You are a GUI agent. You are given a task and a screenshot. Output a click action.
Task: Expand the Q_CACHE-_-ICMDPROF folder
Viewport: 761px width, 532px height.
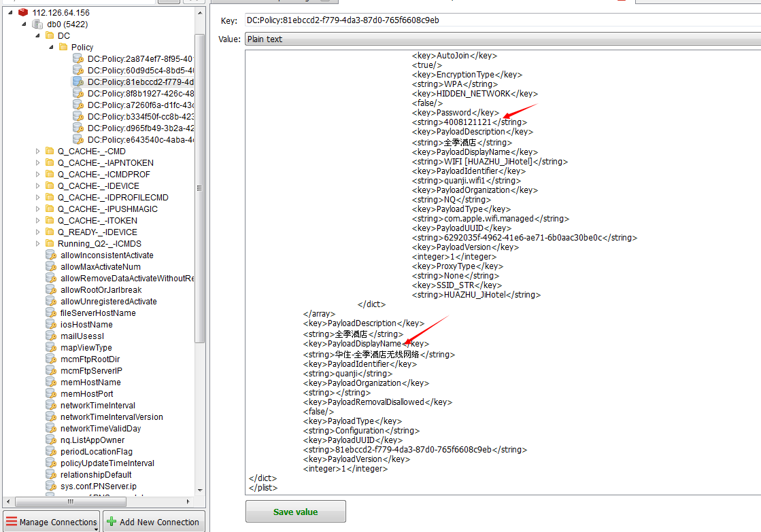click(37, 174)
